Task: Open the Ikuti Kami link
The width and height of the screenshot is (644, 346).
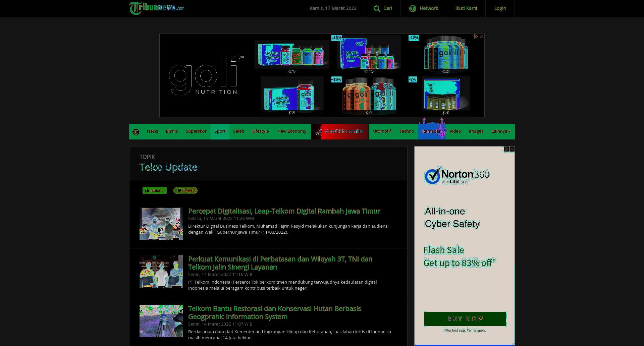Action: (466, 8)
